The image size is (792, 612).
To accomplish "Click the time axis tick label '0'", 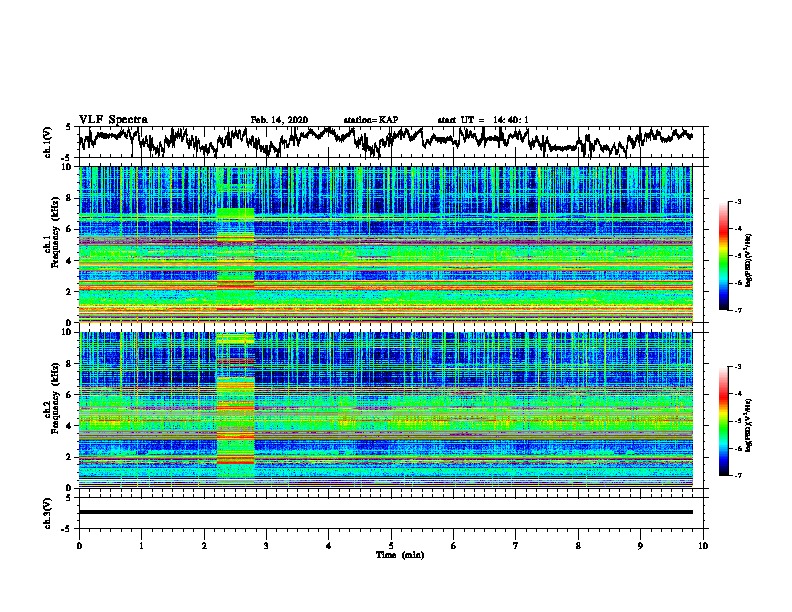I will [x=79, y=545].
